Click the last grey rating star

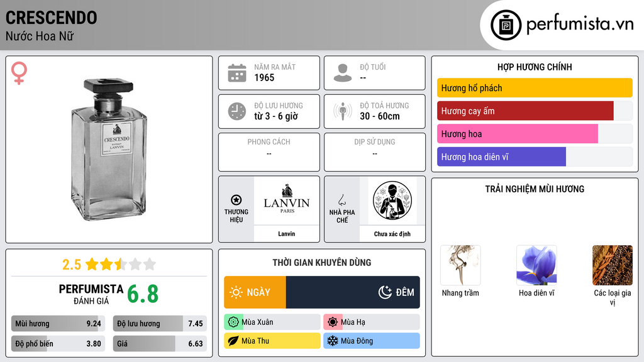tap(150, 264)
